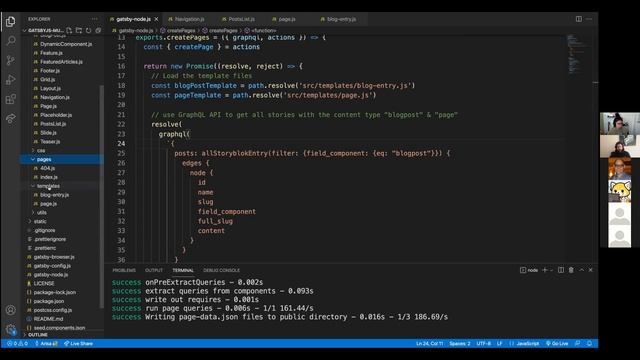Open the Manage gear icon
This screenshot has height=360, width=640.
11,329
